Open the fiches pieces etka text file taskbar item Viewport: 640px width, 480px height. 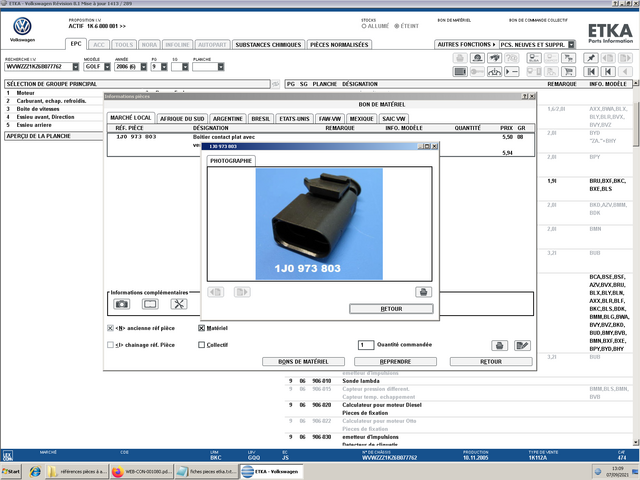pyautogui.click(x=206, y=471)
